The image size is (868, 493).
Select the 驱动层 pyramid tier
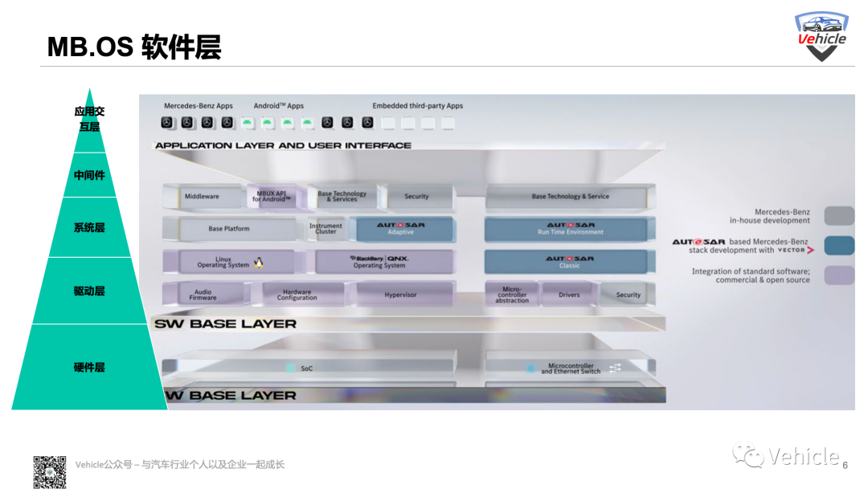[89, 291]
